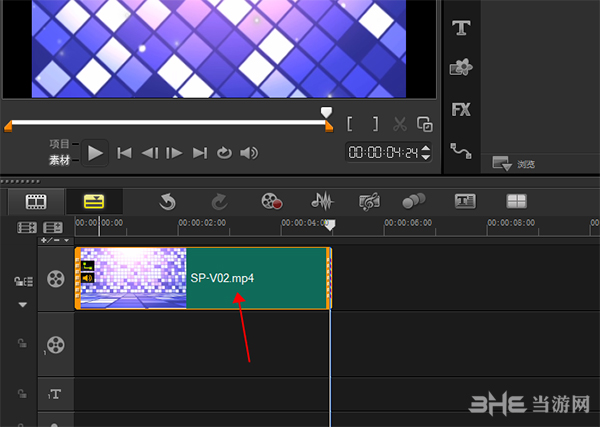
Task: Show all visible tracks icon
Action: point(27,228)
